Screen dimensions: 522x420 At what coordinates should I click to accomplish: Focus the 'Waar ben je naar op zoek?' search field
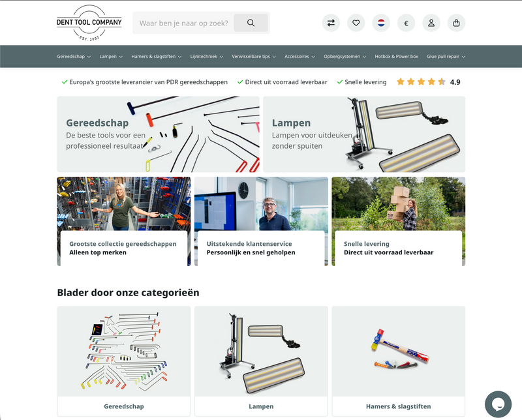click(x=183, y=23)
